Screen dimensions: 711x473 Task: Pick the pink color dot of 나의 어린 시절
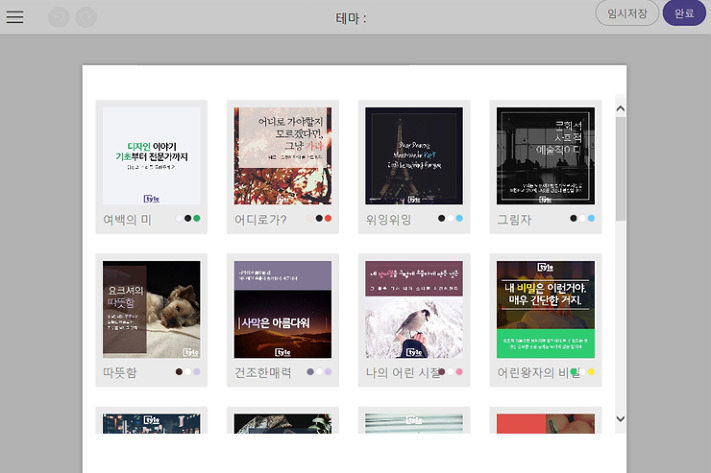click(x=459, y=371)
